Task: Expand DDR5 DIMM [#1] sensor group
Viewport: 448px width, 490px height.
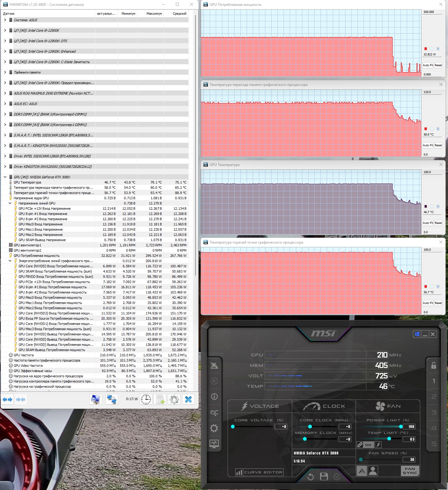Action: (x=5, y=114)
